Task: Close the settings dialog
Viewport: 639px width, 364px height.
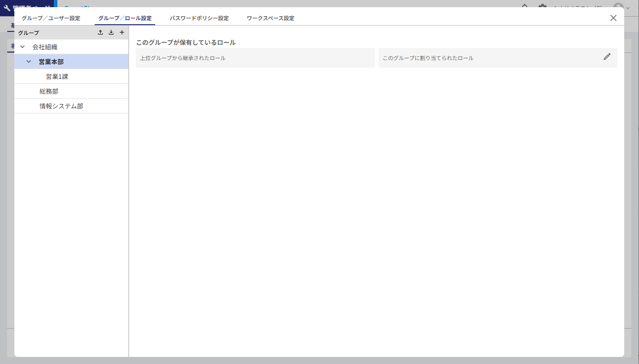Action: click(613, 18)
